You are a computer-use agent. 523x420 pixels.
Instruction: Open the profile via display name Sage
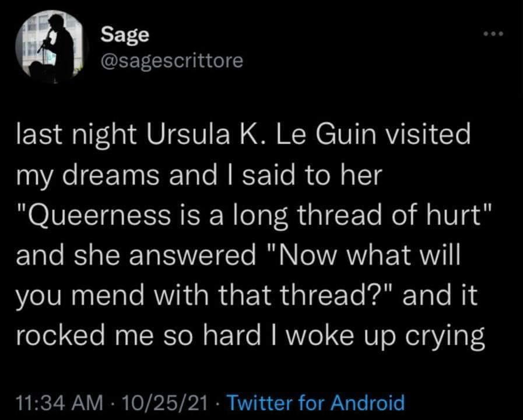[125, 36]
